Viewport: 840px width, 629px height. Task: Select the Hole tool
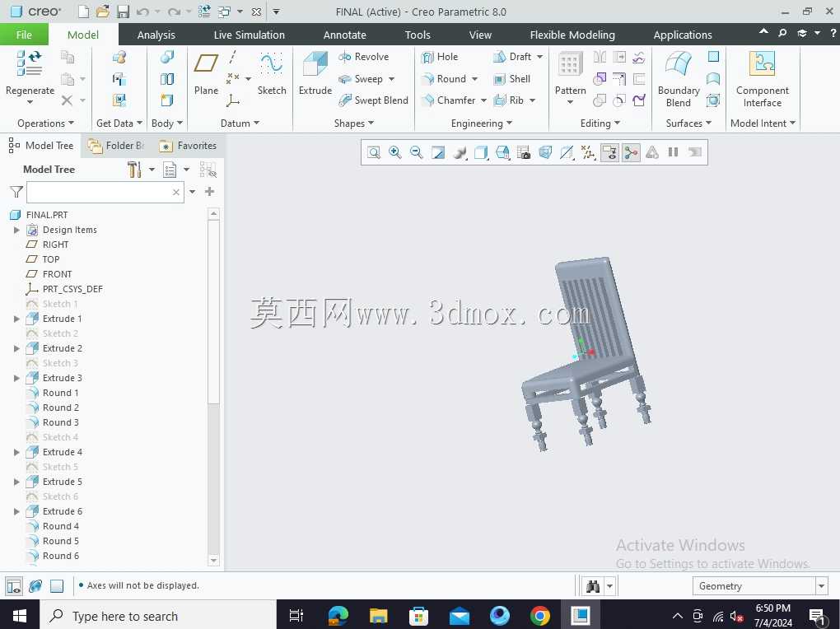(x=440, y=57)
